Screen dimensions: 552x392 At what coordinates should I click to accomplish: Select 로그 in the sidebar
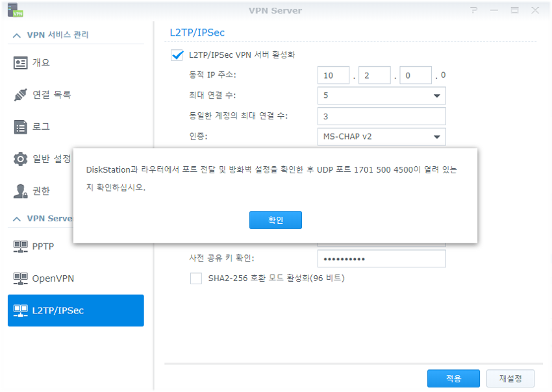pos(76,127)
